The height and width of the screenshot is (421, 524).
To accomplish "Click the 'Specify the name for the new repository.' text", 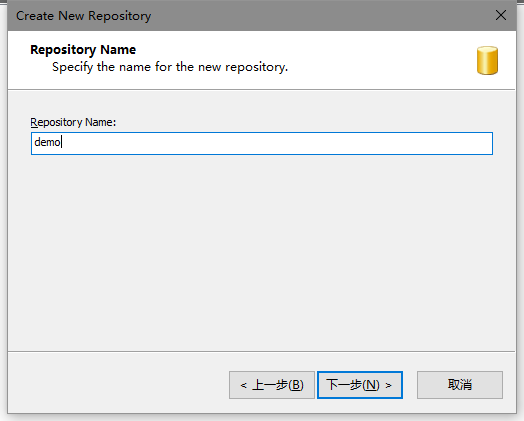I will tap(170, 67).
